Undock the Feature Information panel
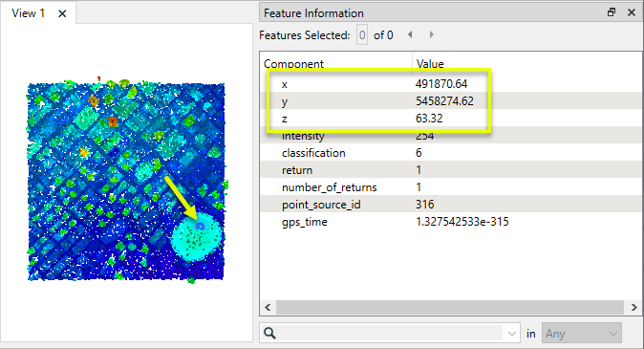The height and width of the screenshot is (349, 644). [x=612, y=12]
